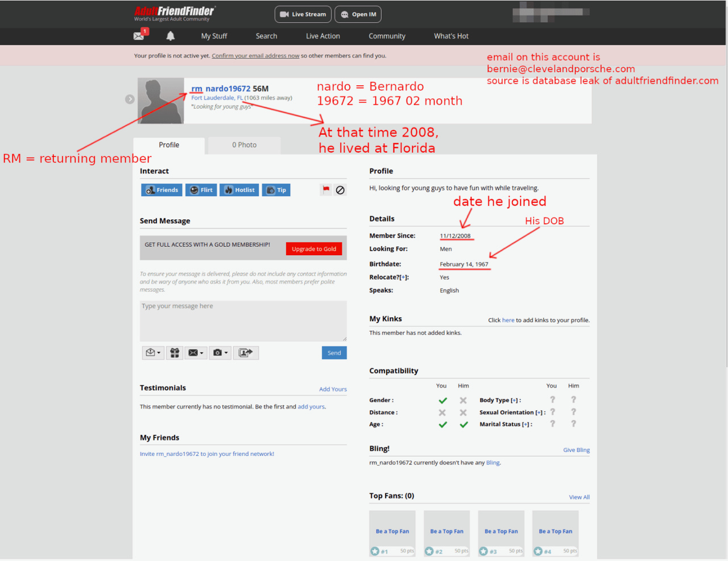This screenshot has width=728, height=561.
Task: Expand Sexual Orientation [+] details
Action: (539, 413)
